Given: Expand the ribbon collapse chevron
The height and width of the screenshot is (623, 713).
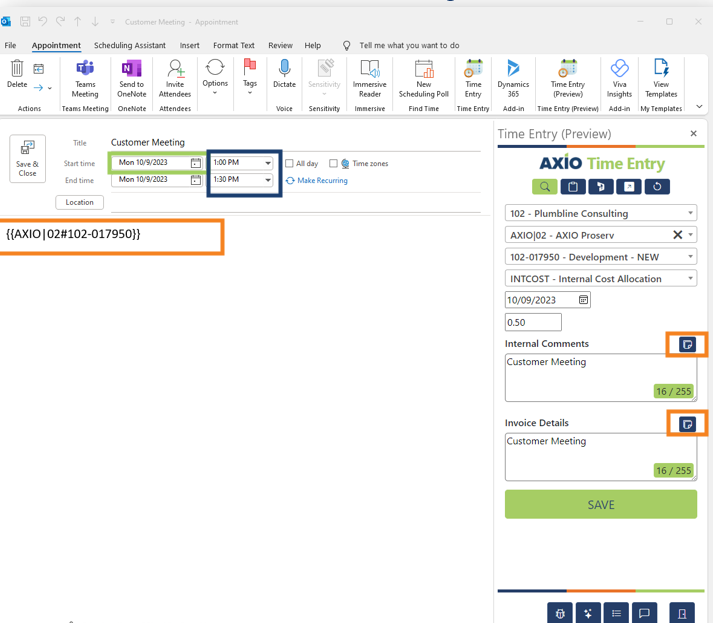Looking at the screenshot, I should 699,106.
